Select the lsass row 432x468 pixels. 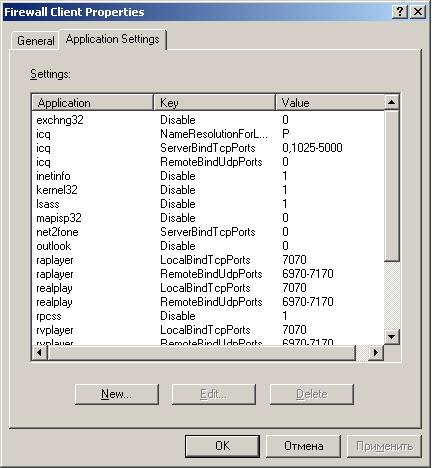pos(208,204)
